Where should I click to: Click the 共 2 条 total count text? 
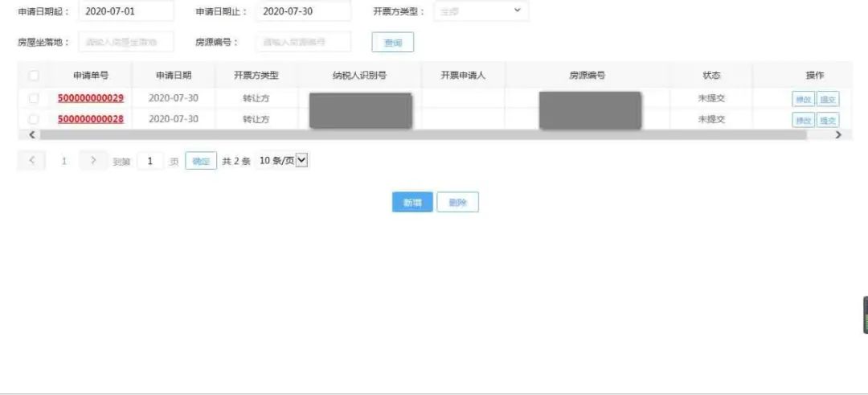(x=236, y=161)
